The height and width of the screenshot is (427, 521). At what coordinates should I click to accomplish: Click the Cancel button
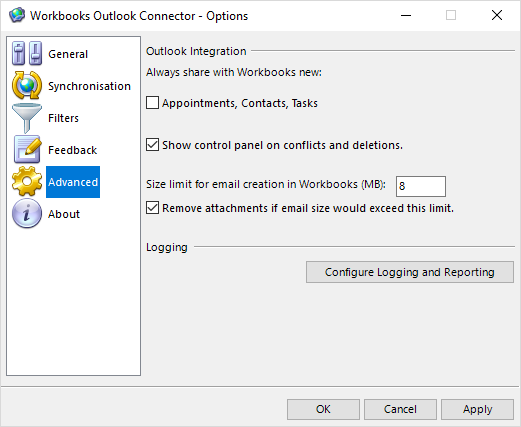(400, 409)
